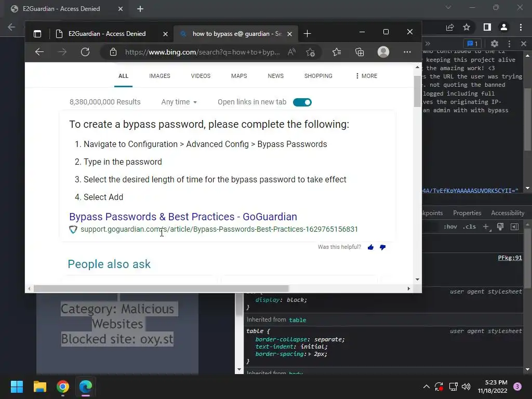Open Read aloud icon in Edge address bar

pyautogui.click(x=291, y=52)
